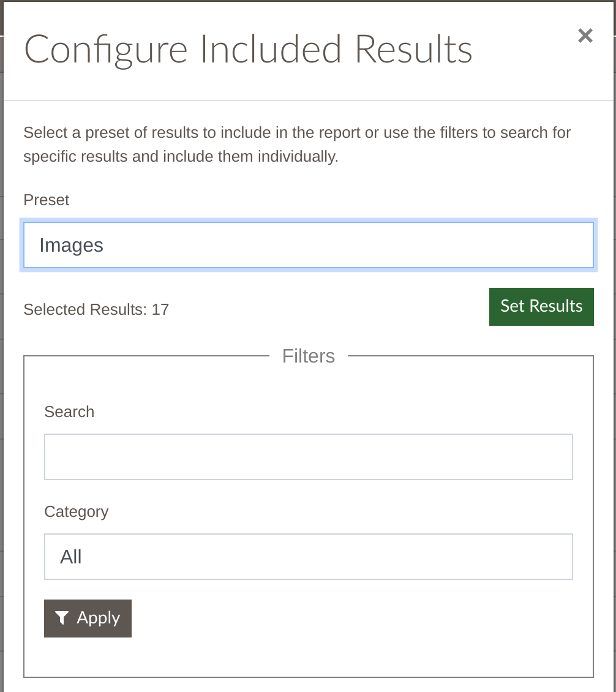Click the dialog header divider area

click(x=309, y=100)
